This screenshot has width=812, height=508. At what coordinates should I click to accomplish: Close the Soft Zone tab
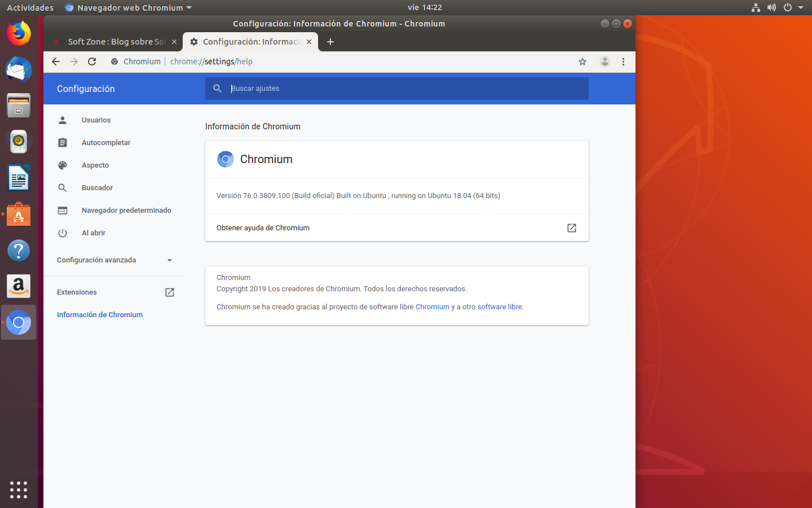(x=174, y=42)
